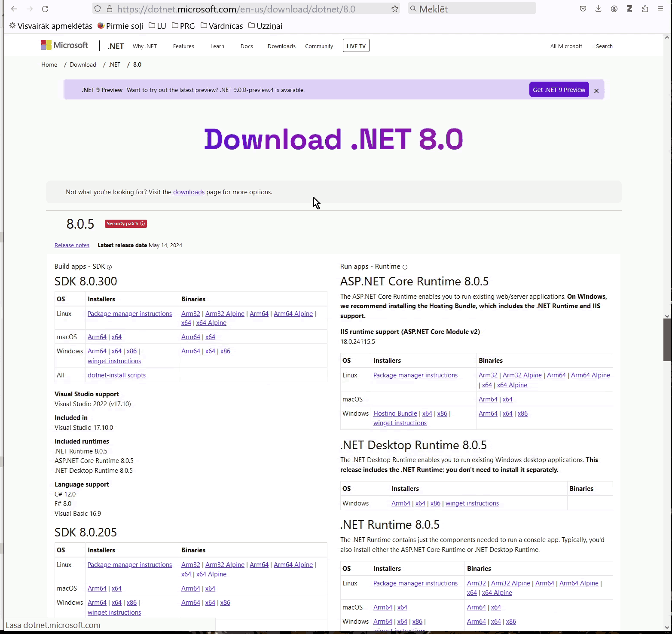The image size is (672, 634).
Task: Open the Downloads navigation menu item
Action: [x=281, y=46]
